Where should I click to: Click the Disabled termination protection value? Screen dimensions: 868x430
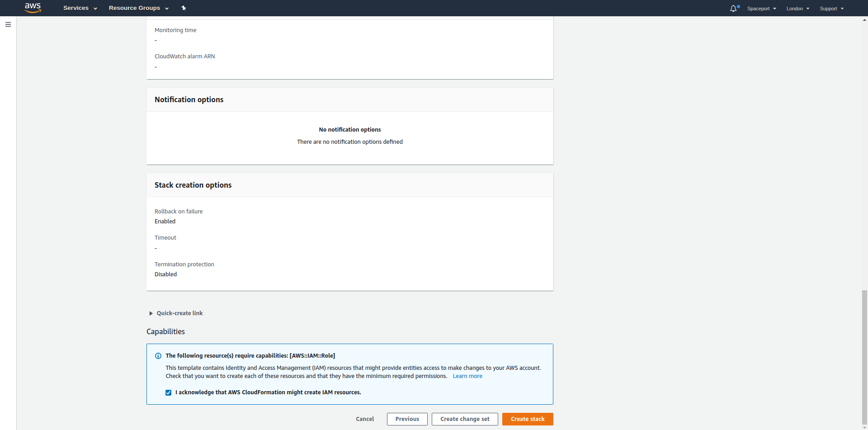(x=165, y=274)
